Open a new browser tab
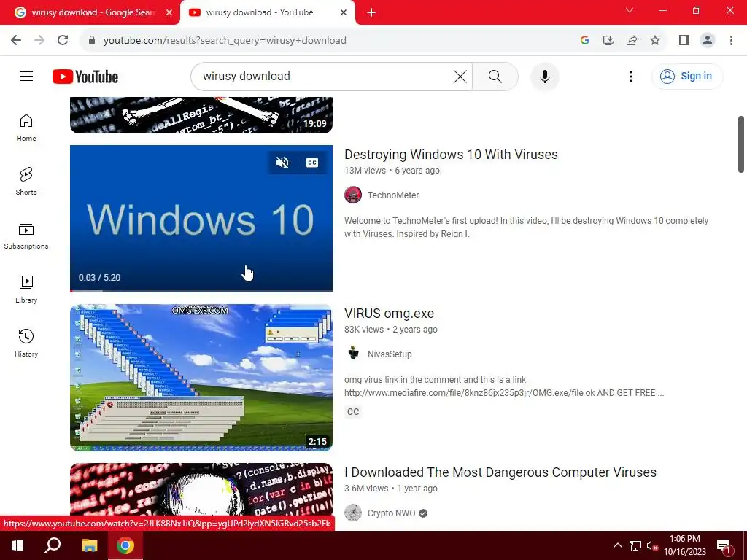 [x=371, y=13]
